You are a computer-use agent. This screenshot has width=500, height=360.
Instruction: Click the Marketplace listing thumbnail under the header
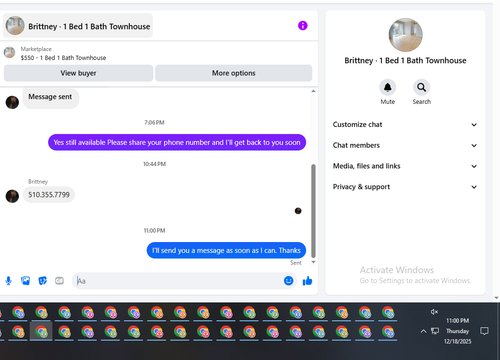[9, 53]
